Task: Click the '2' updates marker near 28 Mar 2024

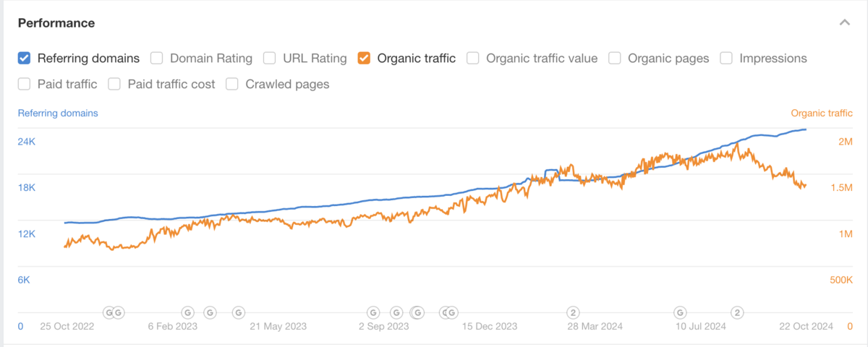Action: point(572,312)
